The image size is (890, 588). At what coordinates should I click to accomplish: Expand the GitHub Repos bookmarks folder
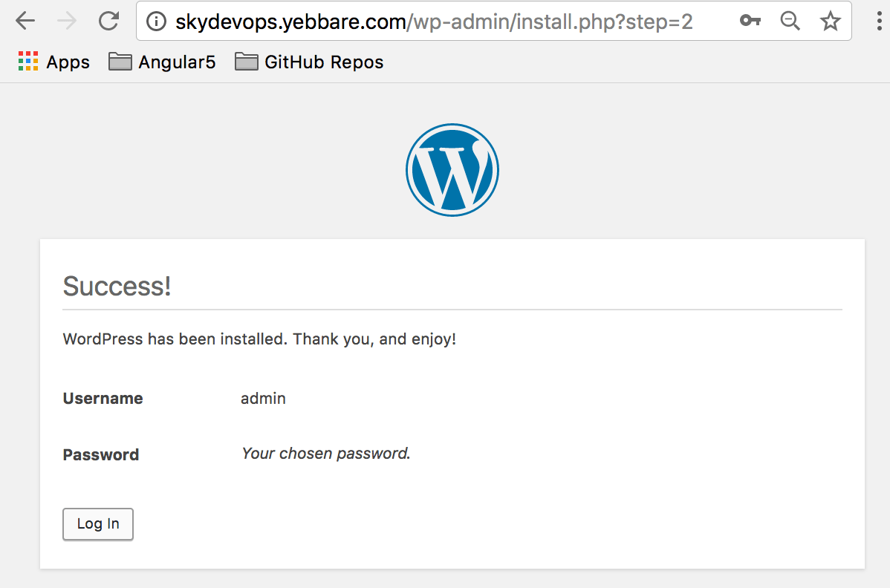tap(309, 62)
